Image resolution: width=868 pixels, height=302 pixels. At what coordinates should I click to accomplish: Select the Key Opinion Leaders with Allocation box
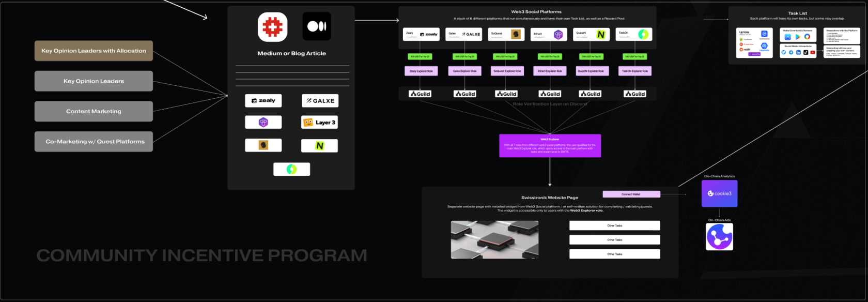click(94, 51)
